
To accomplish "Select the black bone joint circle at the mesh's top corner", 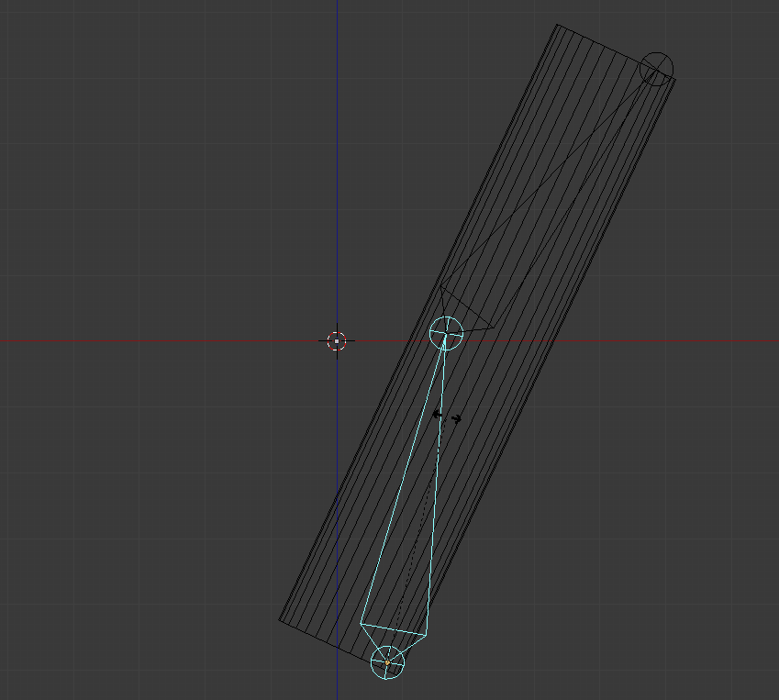I will 656,69.
